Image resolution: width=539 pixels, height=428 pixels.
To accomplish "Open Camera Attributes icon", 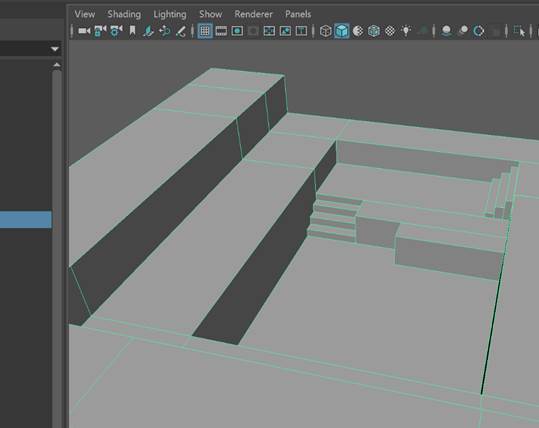I will (x=116, y=31).
